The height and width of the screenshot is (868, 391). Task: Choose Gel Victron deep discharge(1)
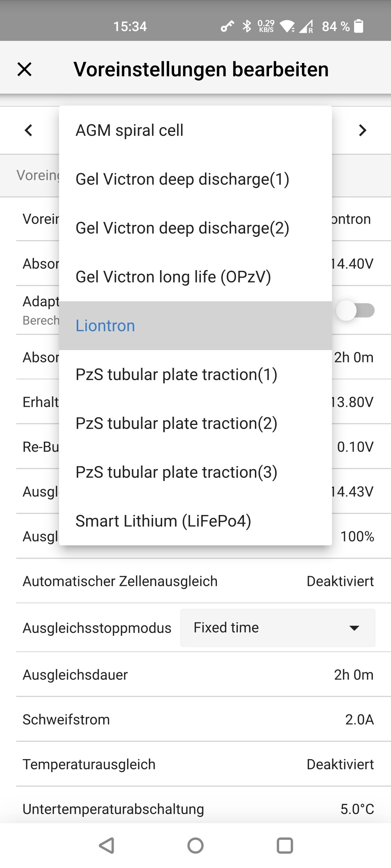tap(195, 179)
